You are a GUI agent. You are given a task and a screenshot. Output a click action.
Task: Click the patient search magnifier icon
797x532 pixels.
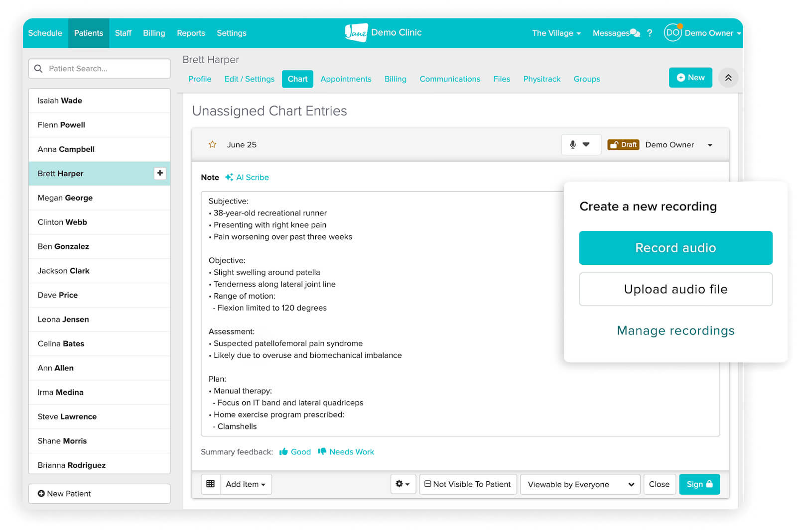[x=38, y=69]
